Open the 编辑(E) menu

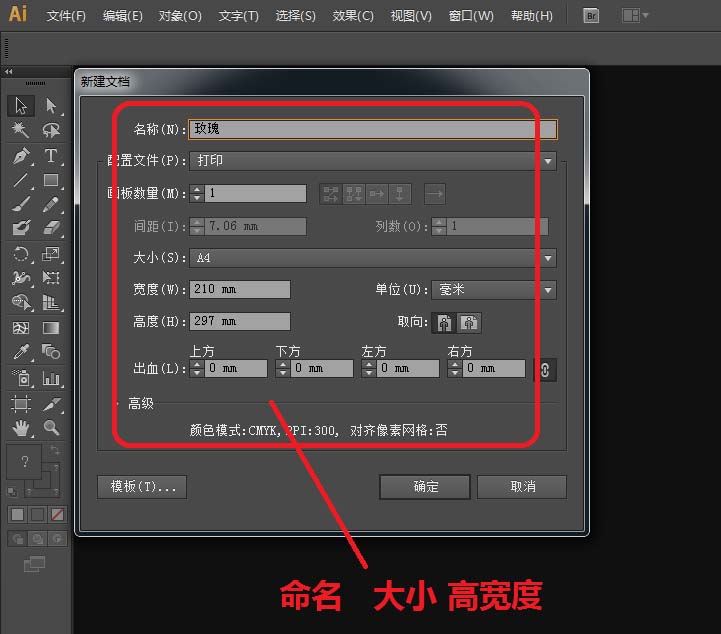point(123,16)
